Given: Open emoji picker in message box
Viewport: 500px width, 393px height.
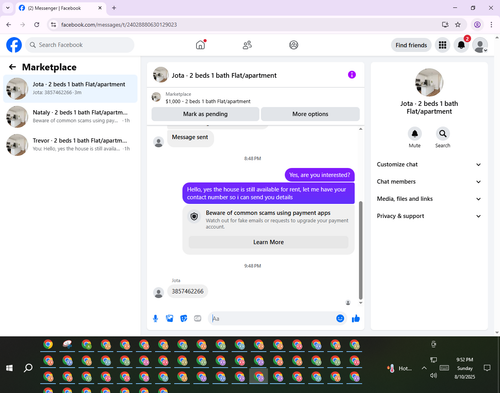Looking at the screenshot, I should pos(340,318).
